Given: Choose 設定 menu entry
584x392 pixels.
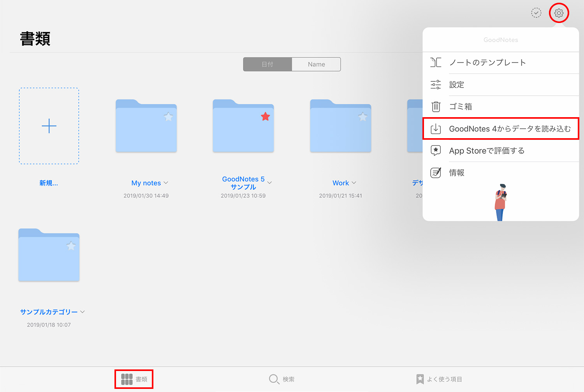Looking at the screenshot, I should pos(501,84).
